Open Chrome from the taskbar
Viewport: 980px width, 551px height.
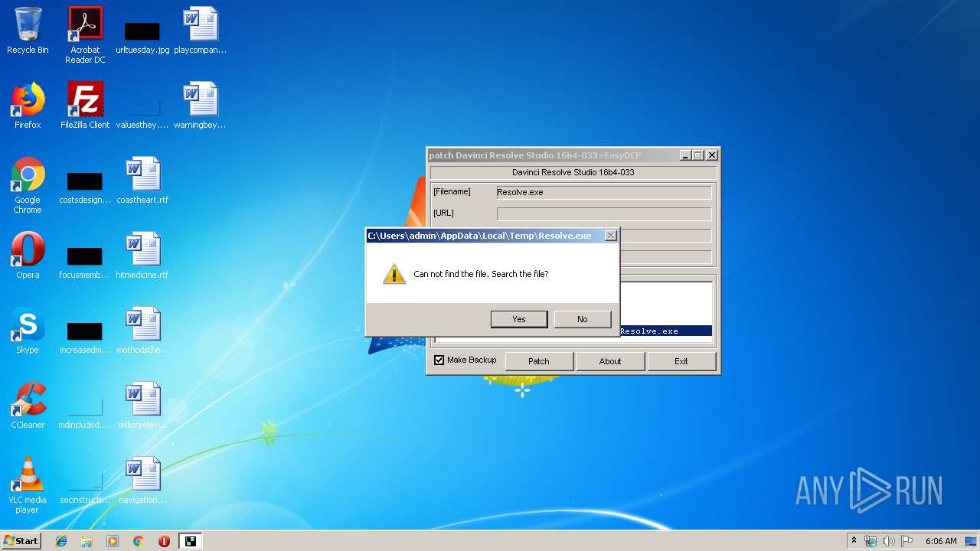139,541
